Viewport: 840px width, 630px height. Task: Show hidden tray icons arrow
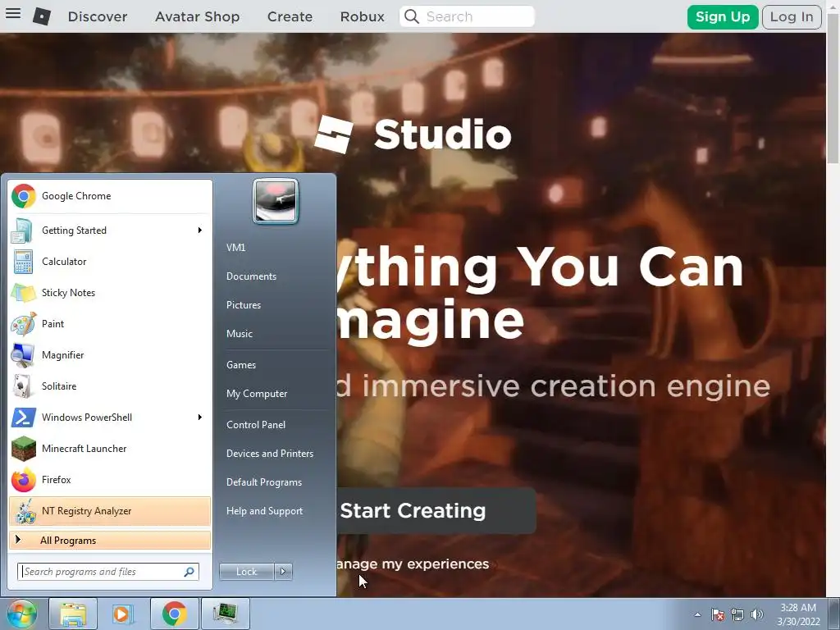pyautogui.click(x=697, y=614)
